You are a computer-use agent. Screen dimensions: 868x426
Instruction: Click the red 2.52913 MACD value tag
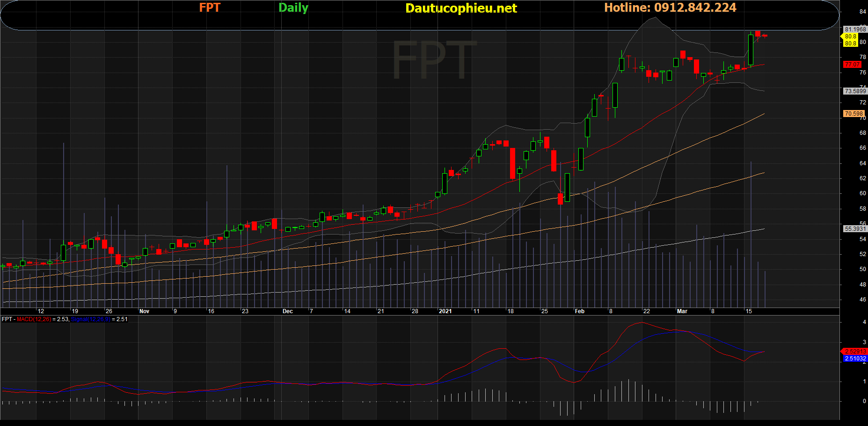coord(855,351)
